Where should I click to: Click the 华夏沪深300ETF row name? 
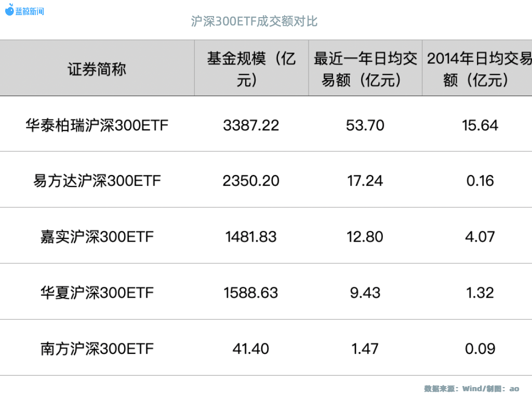click(x=97, y=292)
